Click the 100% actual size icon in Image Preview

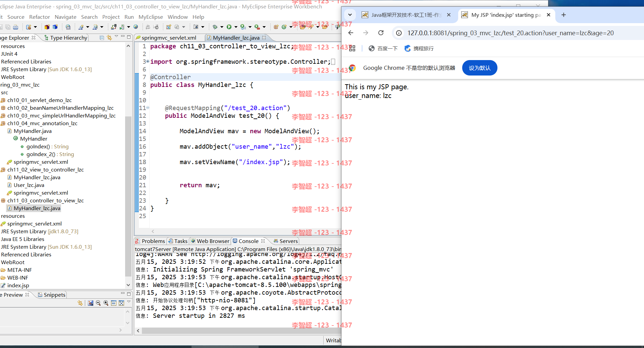click(114, 303)
